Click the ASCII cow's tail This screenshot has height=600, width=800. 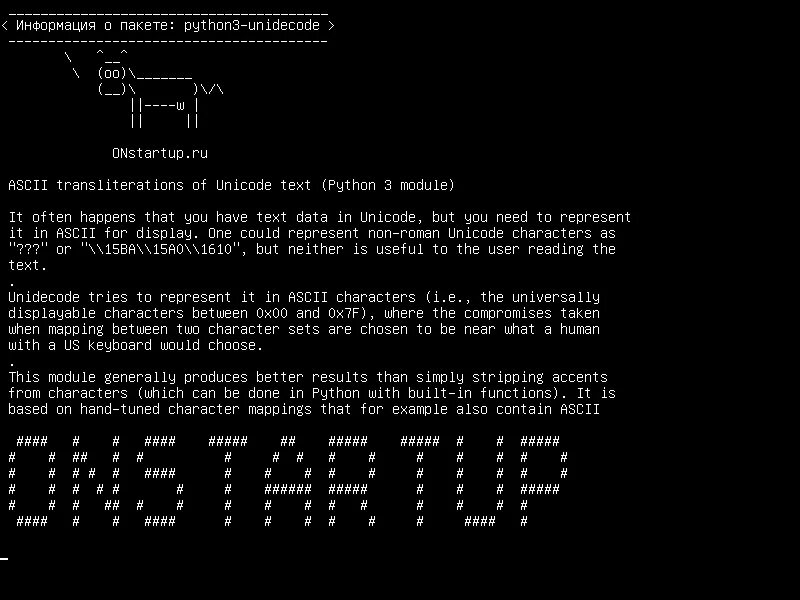[x=212, y=90]
